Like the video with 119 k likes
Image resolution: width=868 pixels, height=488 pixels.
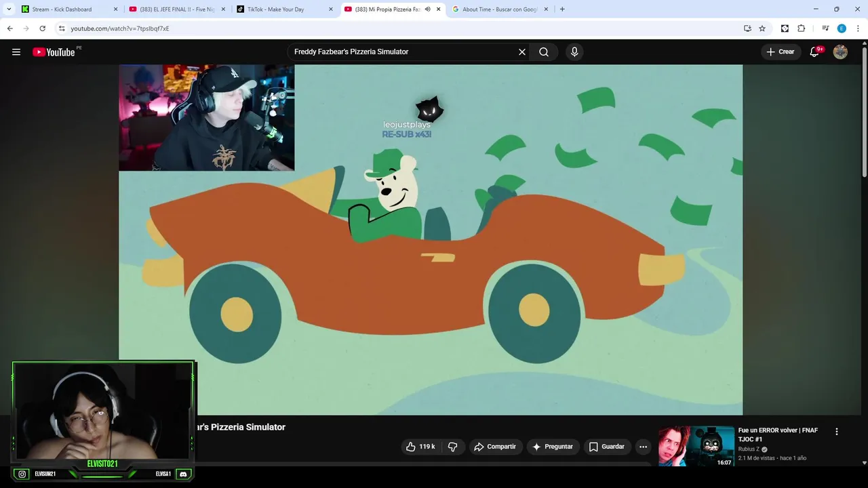coord(420,447)
